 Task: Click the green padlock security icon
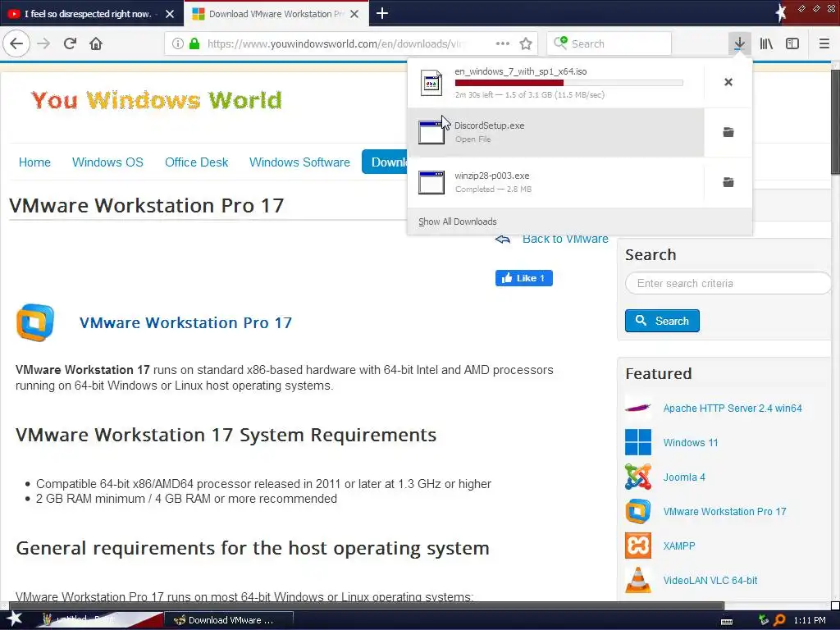tap(194, 43)
